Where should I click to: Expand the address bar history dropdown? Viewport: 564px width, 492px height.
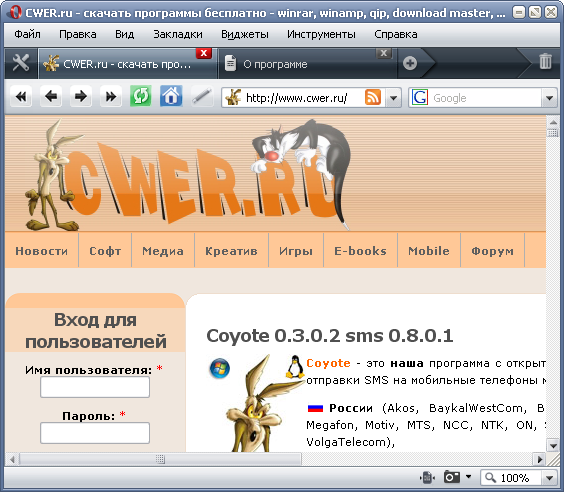(394, 97)
